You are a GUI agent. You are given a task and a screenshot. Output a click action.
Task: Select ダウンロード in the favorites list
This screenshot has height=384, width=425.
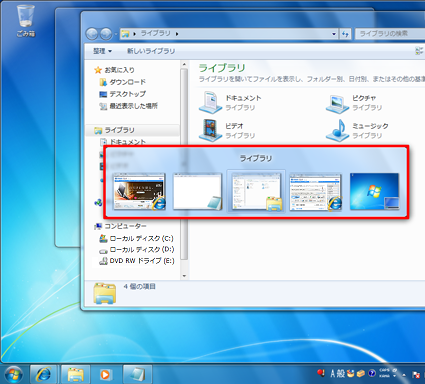click(123, 82)
